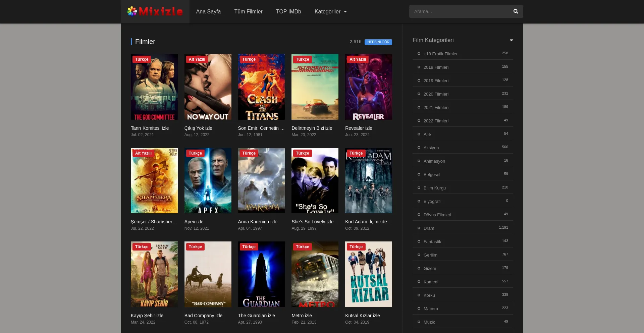Click the Kurt Adam: İçimizde title link
Screen dimensions: 644x333
(368, 222)
